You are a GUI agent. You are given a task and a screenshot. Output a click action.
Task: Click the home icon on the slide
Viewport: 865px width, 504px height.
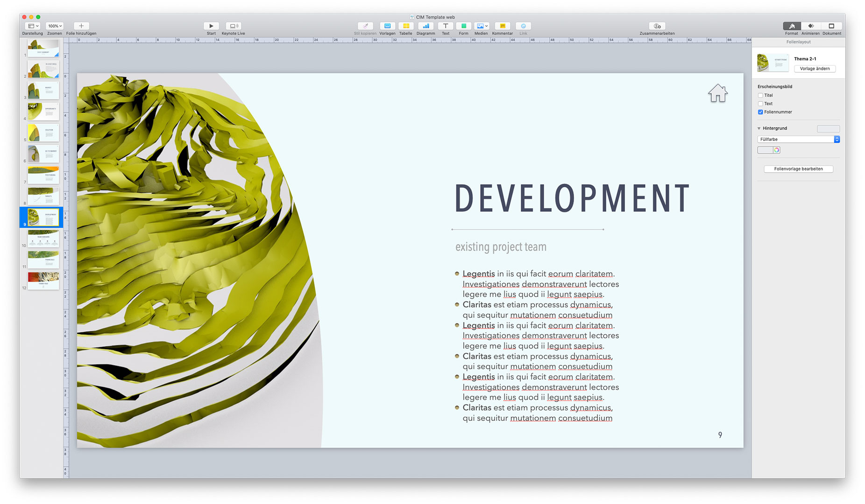point(718,93)
